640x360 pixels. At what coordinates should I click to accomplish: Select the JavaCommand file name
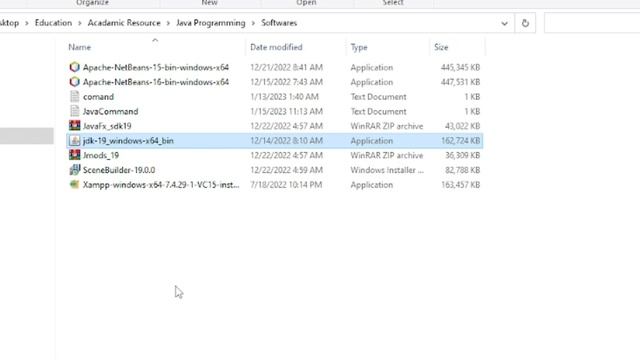111,111
